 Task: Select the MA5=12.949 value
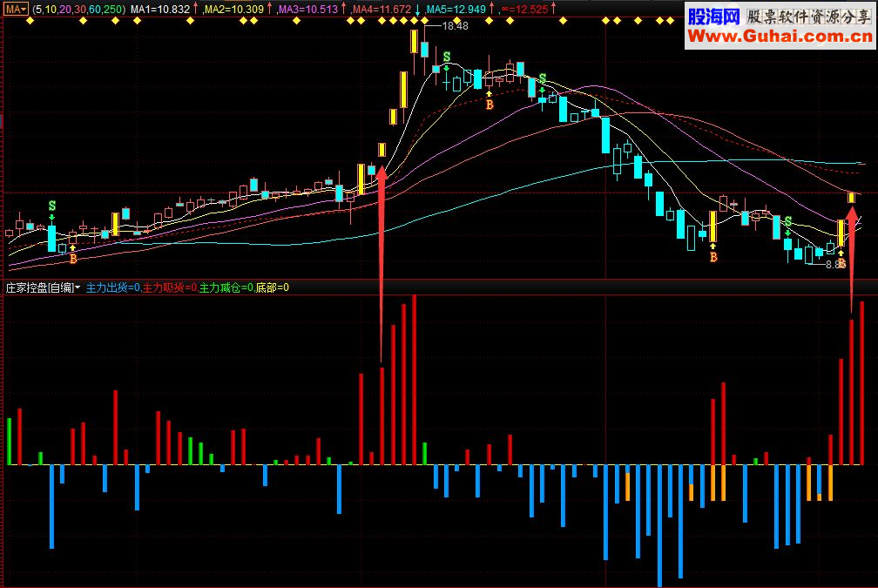click(x=456, y=10)
